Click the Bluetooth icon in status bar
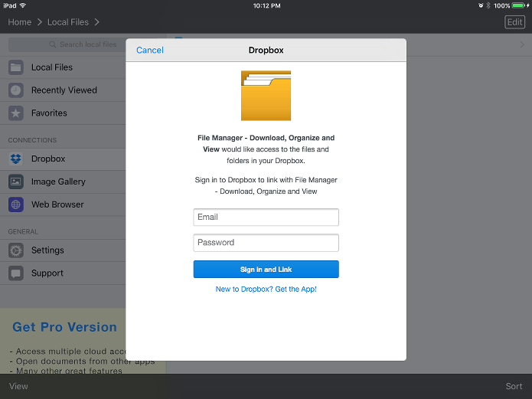The height and width of the screenshot is (399, 532). coord(488,5)
